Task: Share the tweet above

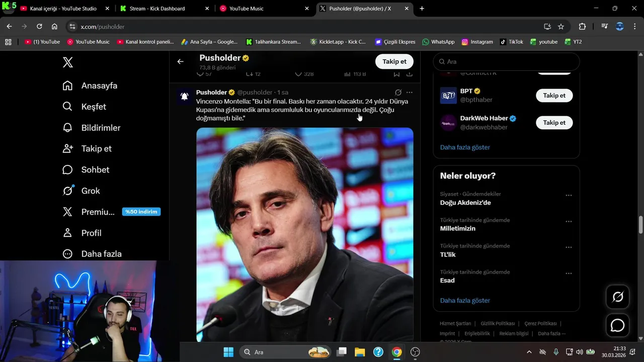Action: pos(410,74)
